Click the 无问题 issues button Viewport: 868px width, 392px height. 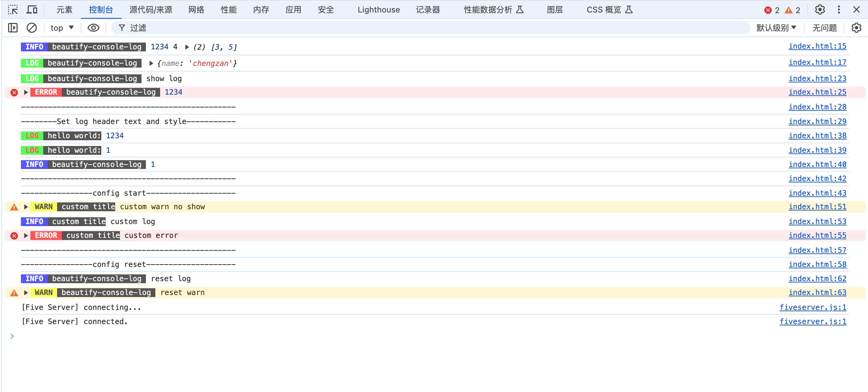(824, 28)
